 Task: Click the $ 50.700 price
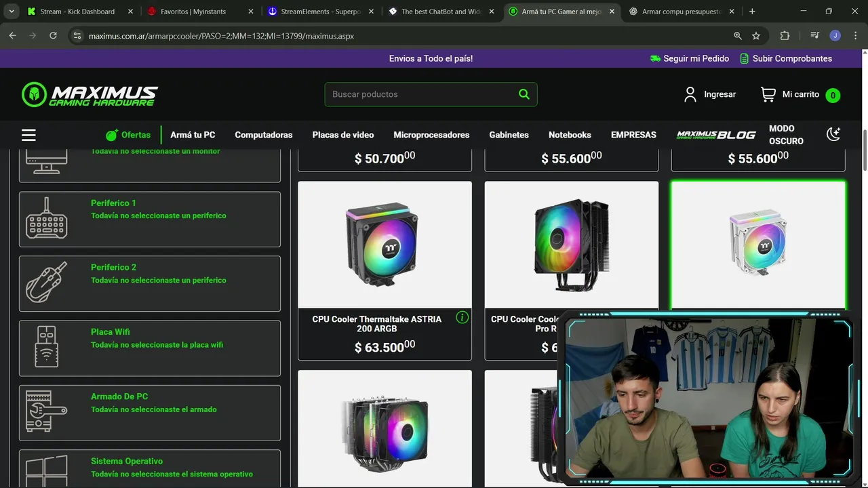384,158
